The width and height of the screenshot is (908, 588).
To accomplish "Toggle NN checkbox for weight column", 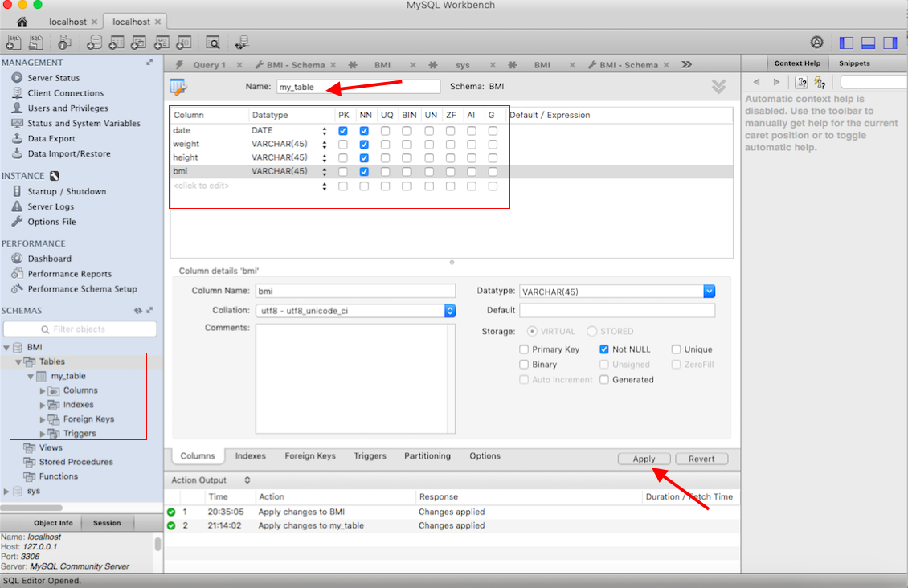I will click(x=364, y=144).
